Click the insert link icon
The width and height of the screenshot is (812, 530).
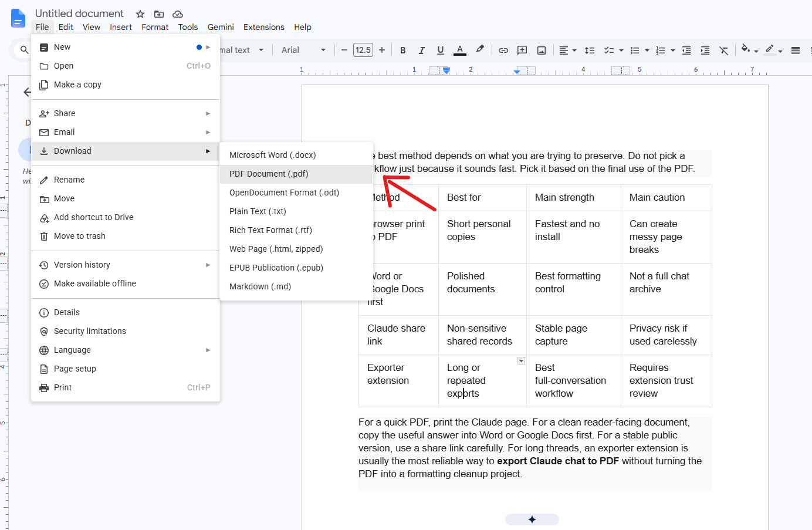pyautogui.click(x=503, y=50)
